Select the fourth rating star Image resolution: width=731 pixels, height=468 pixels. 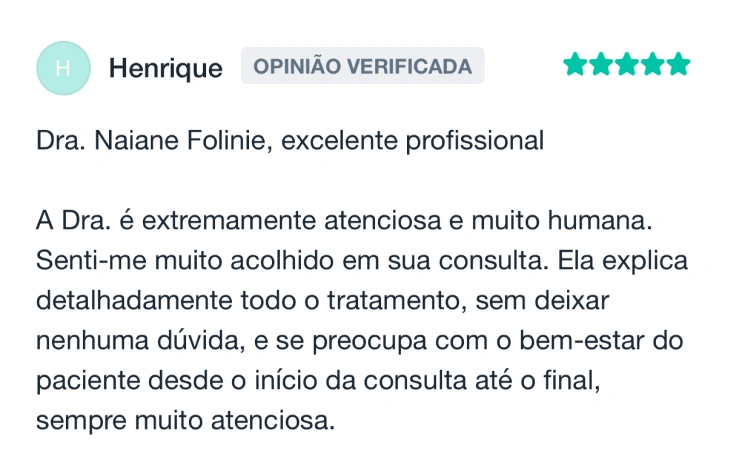(x=653, y=66)
